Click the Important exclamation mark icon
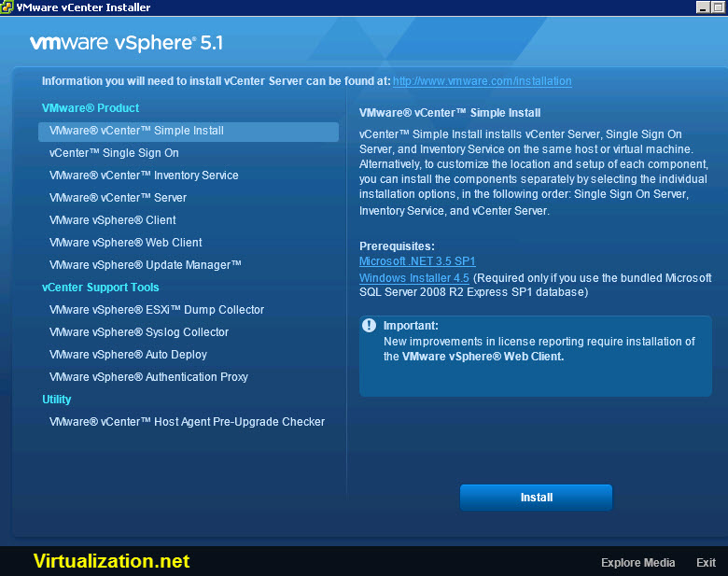Screen dimensions: 728x576 tap(369, 325)
